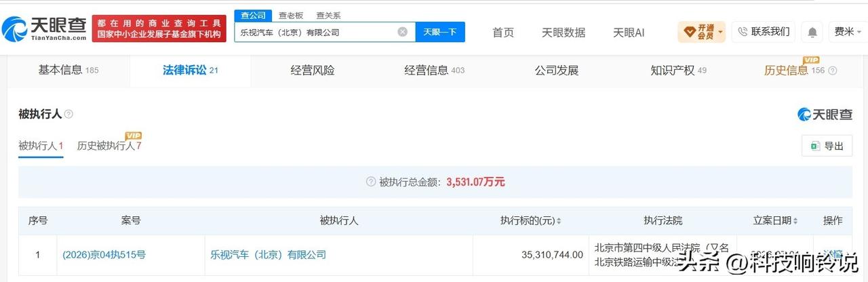
Task: Sort by 执行标的(元) column arrows
Action: tap(559, 221)
